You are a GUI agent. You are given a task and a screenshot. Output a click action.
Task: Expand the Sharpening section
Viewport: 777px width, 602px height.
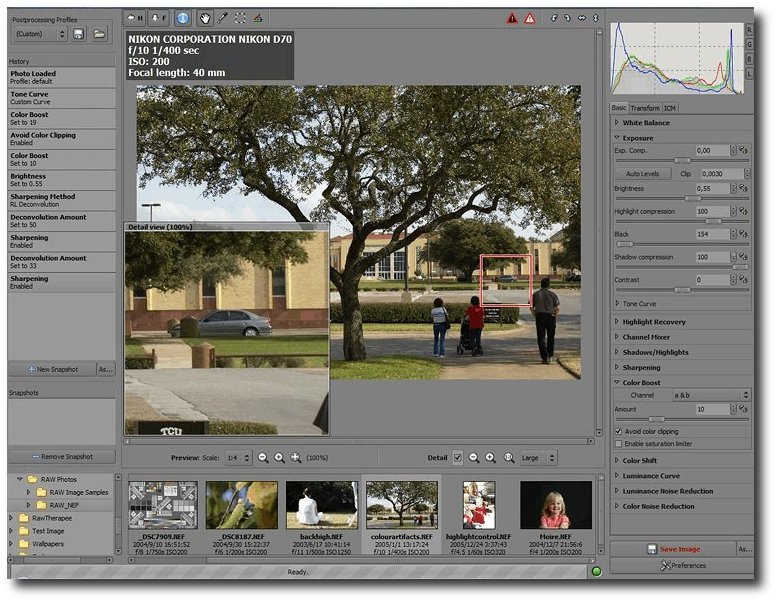point(617,367)
